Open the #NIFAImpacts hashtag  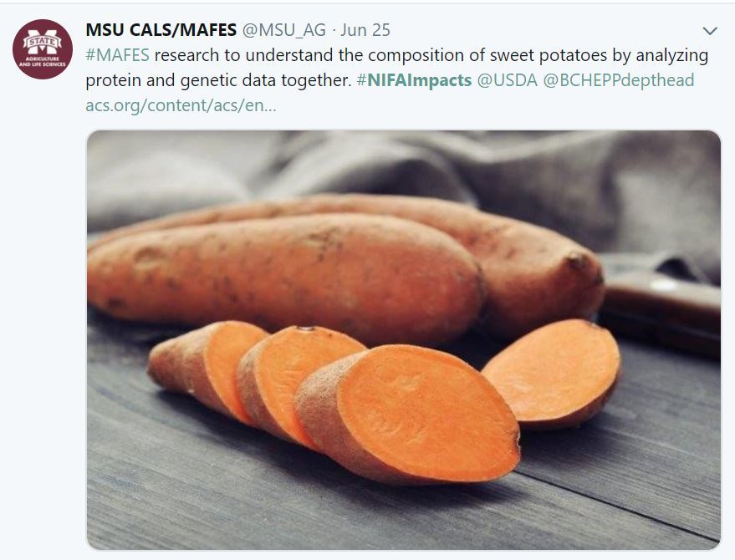tap(413, 81)
